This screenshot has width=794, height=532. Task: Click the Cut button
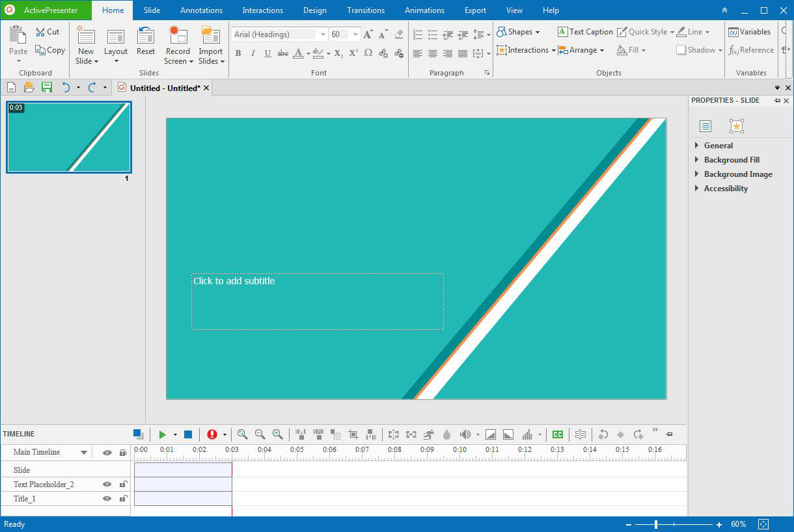click(x=48, y=32)
